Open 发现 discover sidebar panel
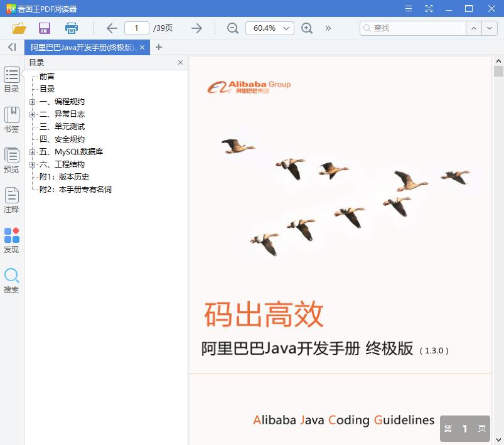 pyautogui.click(x=11, y=240)
